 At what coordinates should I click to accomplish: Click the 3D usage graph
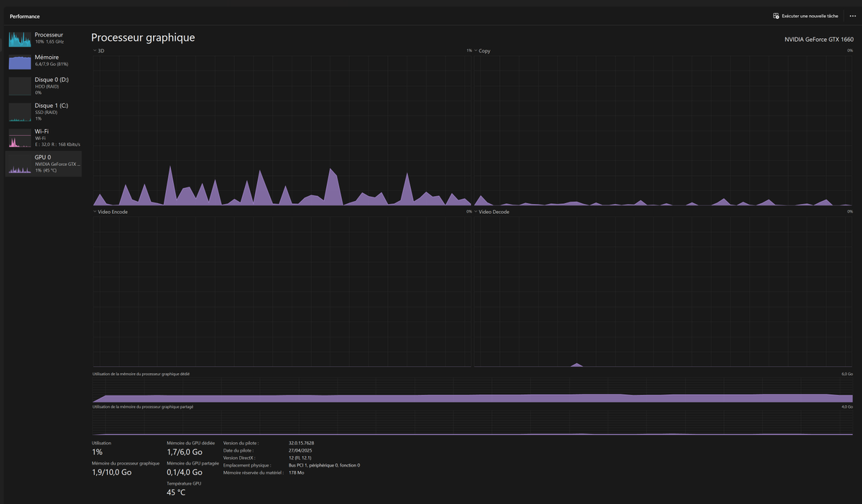pos(282,131)
